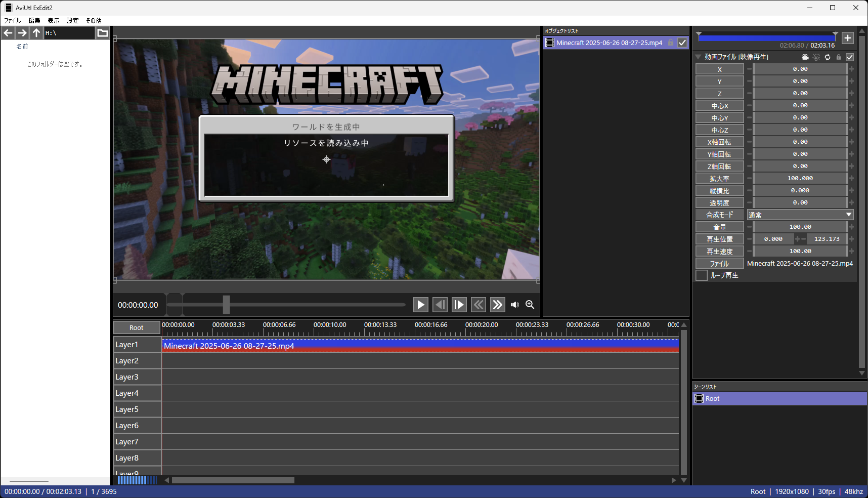Click the H:\ path input field
The width and height of the screenshot is (868, 498).
69,33
